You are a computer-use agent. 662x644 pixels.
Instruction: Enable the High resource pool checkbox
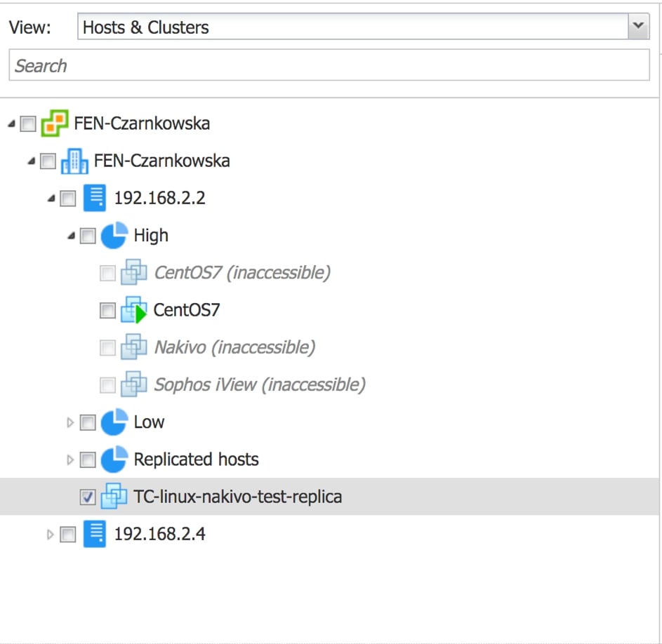point(88,236)
